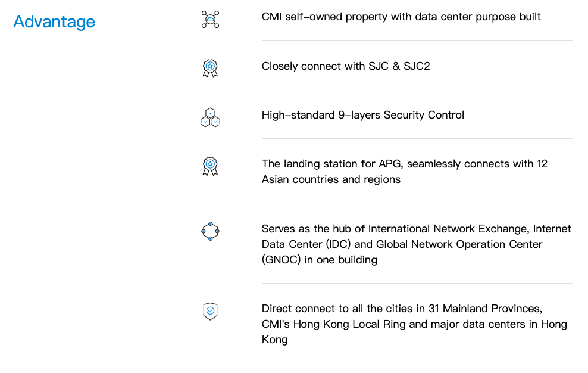588x373 pixels.
Task: Click the cloud network nodes icon
Action: 210,20
